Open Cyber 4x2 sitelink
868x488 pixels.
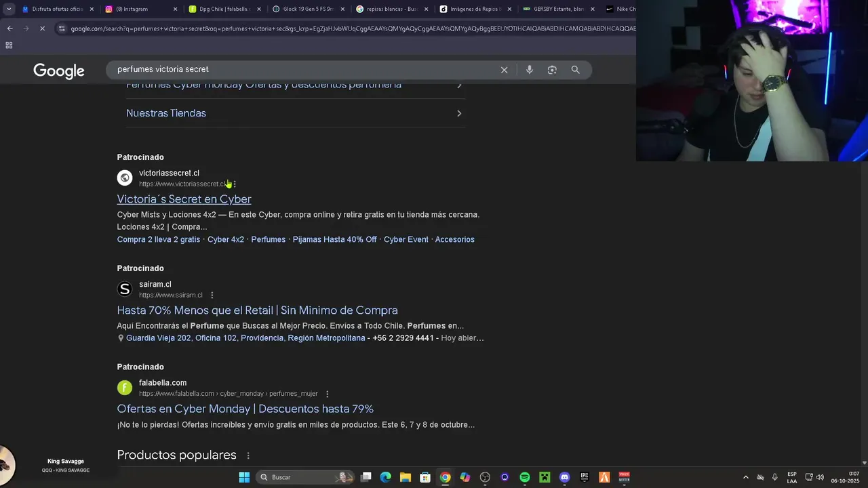coord(226,239)
